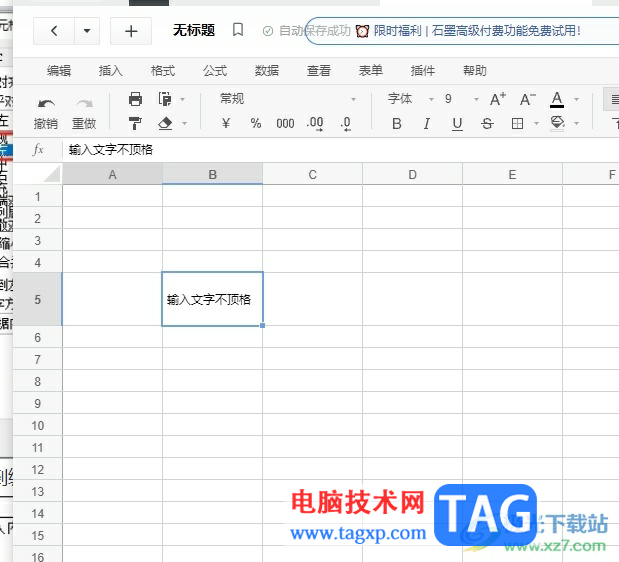
Task: Select column D header
Action: click(x=413, y=174)
